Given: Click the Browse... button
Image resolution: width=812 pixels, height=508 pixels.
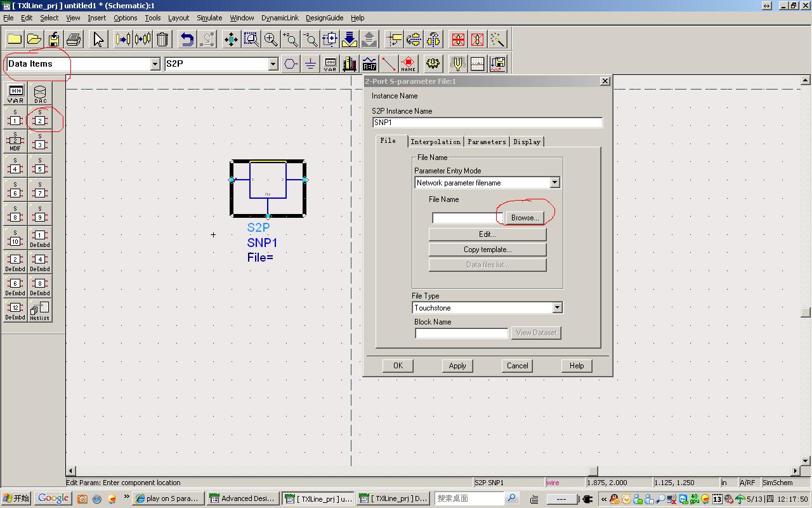Looking at the screenshot, I should pos(525,218).
